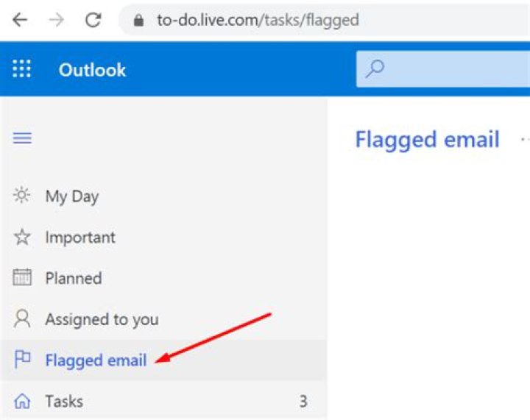Click the Important star icon
The width and height of the screenshot is (530, 420).
[x=23, y=238]
